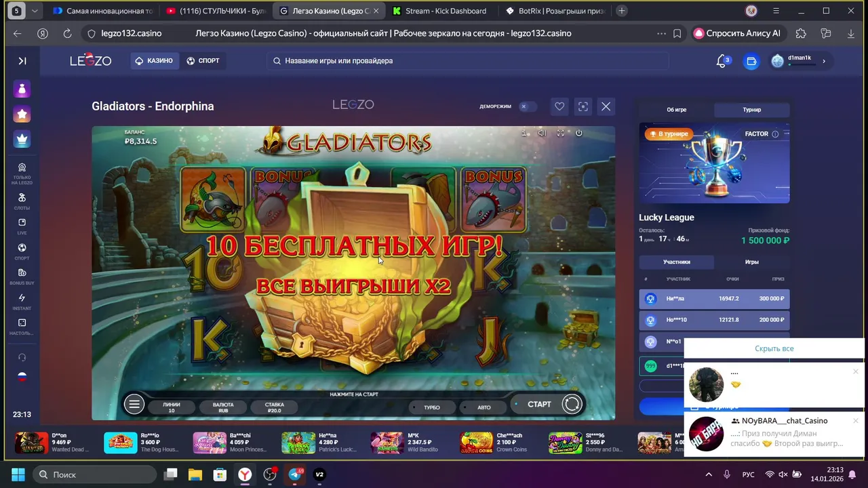Show Factor info tooltip icon

775,134
